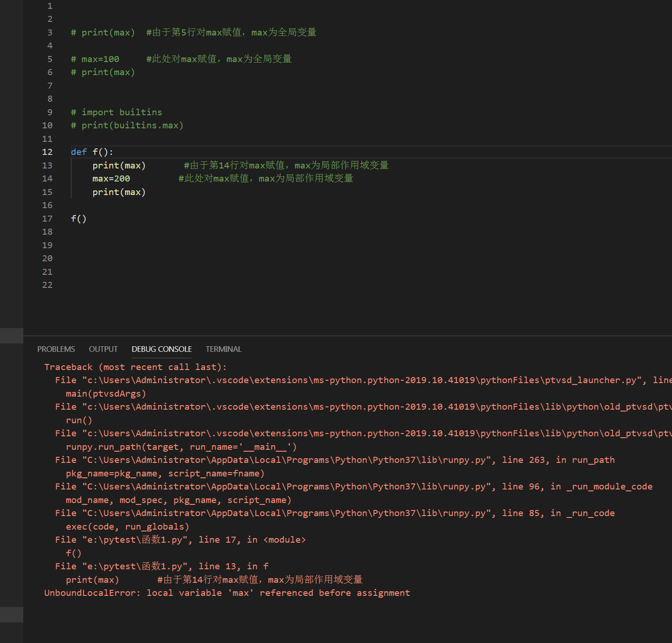Screen dimensions: 672x643
Task: Click '# print(max)' comment on line 3
Action: tap(103, 33)
